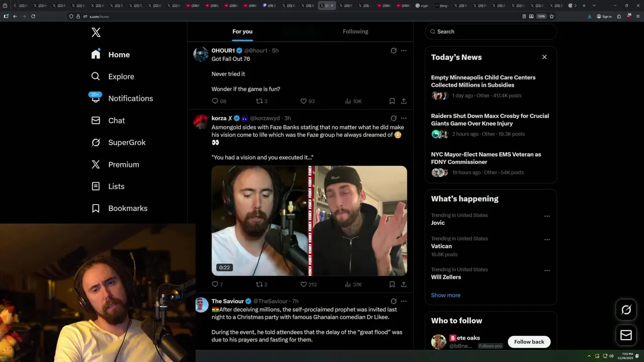The height and width of the screenshot is (362, 644).
Task: Open more options for Jovic trend
Action: [547, 216]
